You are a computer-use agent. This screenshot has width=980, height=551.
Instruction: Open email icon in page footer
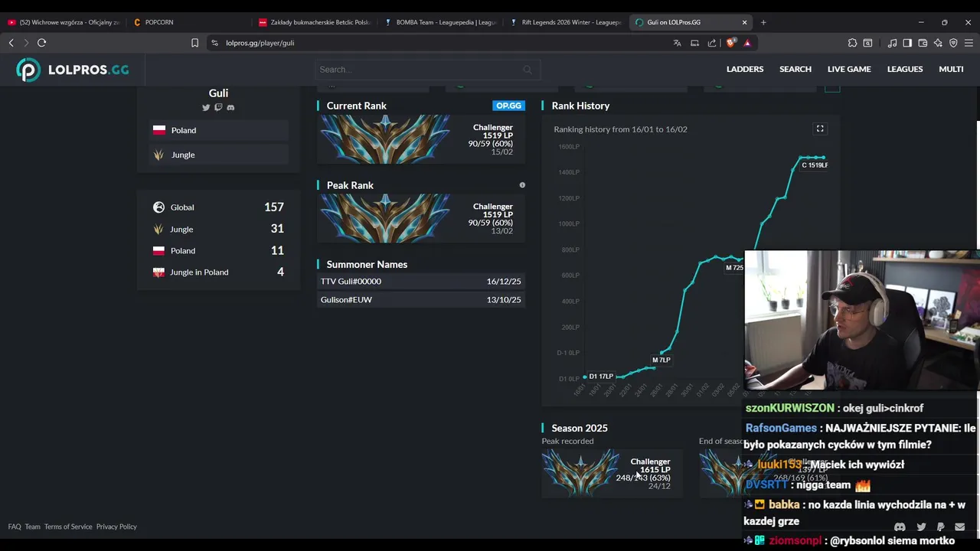click(x=959, y=527)
